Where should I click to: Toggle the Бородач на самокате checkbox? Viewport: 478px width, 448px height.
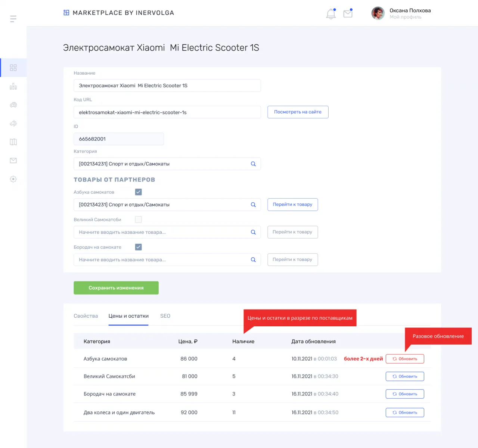(138, 247)
